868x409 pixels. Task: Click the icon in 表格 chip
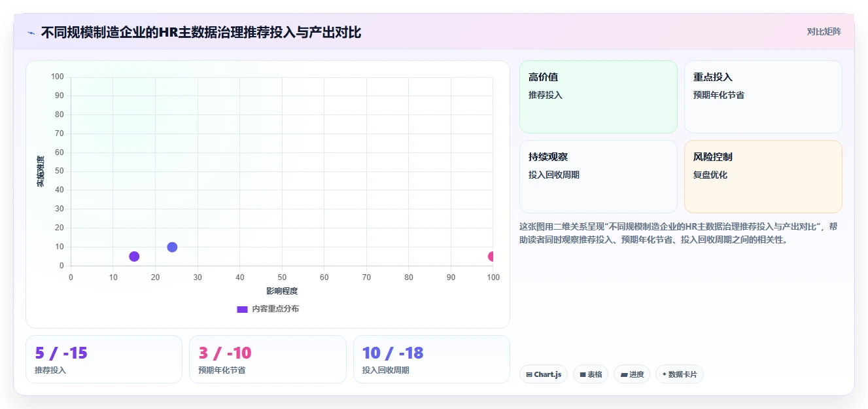click(583, 375)
